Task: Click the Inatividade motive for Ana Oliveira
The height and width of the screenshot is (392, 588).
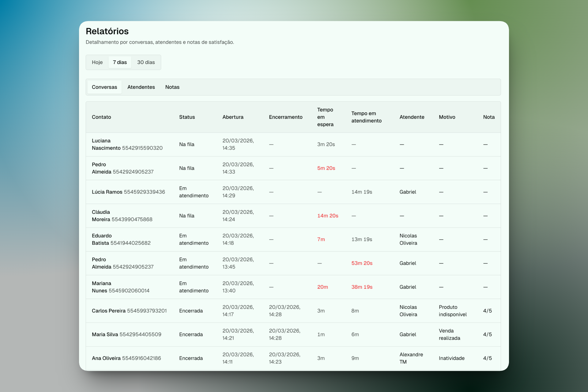Action: [x=451, y=358]
